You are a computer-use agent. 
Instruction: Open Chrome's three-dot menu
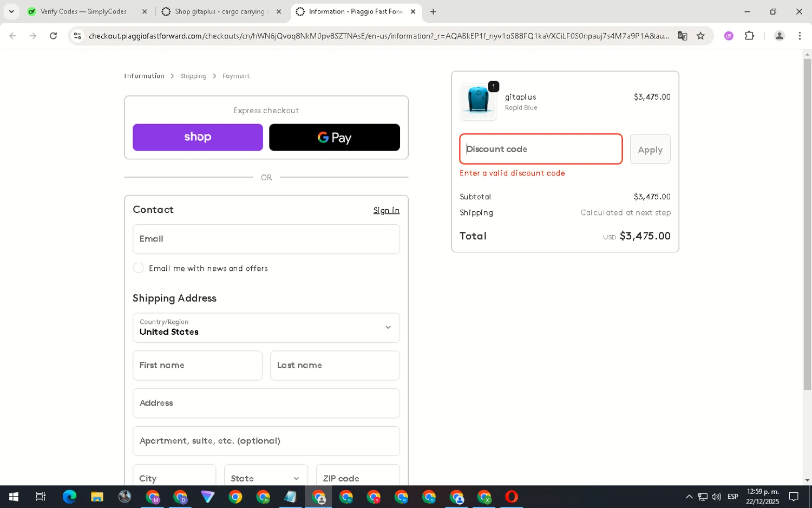pyautogui.click(x=800, y=36)
